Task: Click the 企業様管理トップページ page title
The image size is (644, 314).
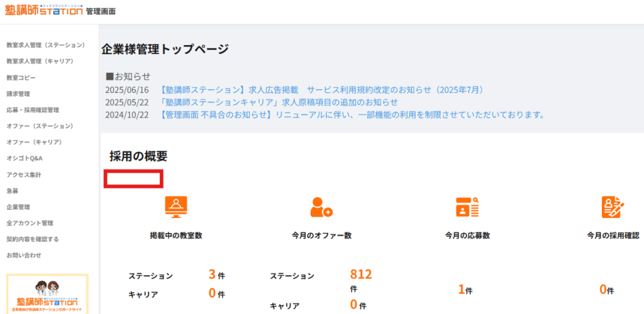Action: point(165,49)
